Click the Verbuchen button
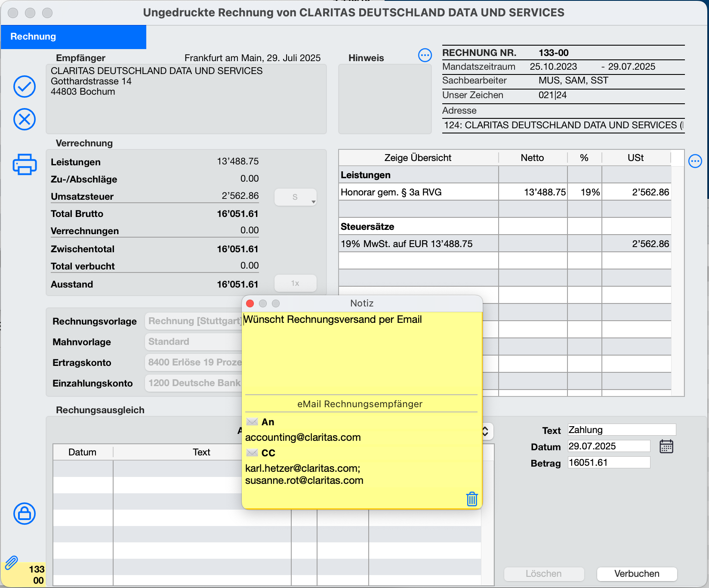 [637, 574]
